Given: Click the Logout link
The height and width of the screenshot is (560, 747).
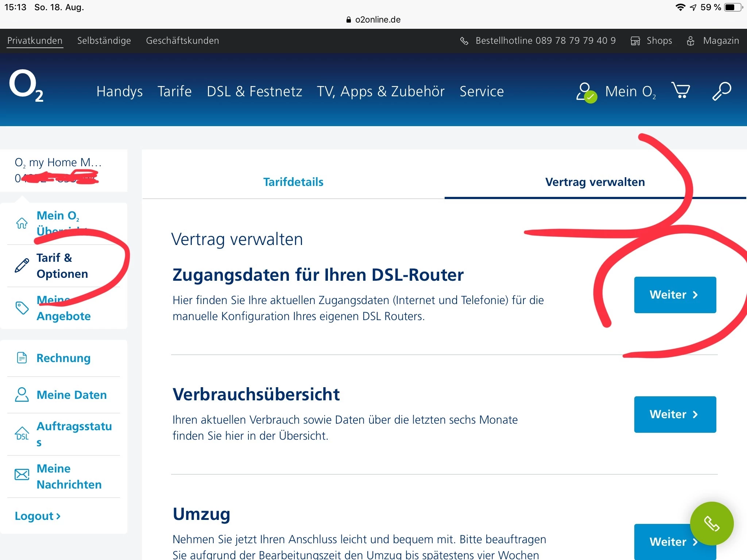Looking at the screenshot, I should (38, 516).
